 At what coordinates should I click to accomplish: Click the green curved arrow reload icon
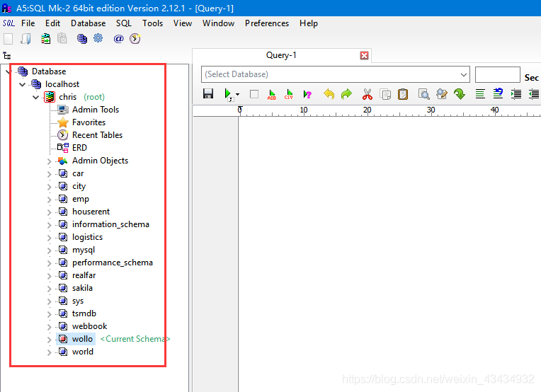coord(460,94)
